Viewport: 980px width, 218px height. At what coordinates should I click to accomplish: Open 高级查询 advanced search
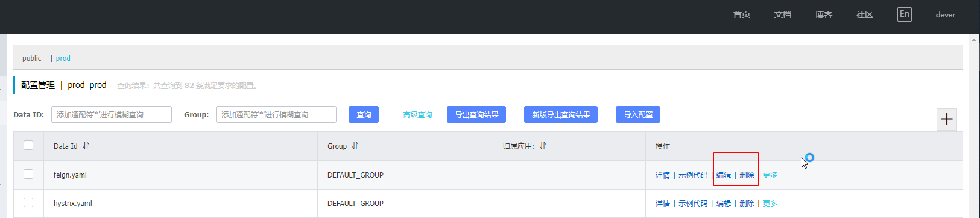click(x=417, y=115)
